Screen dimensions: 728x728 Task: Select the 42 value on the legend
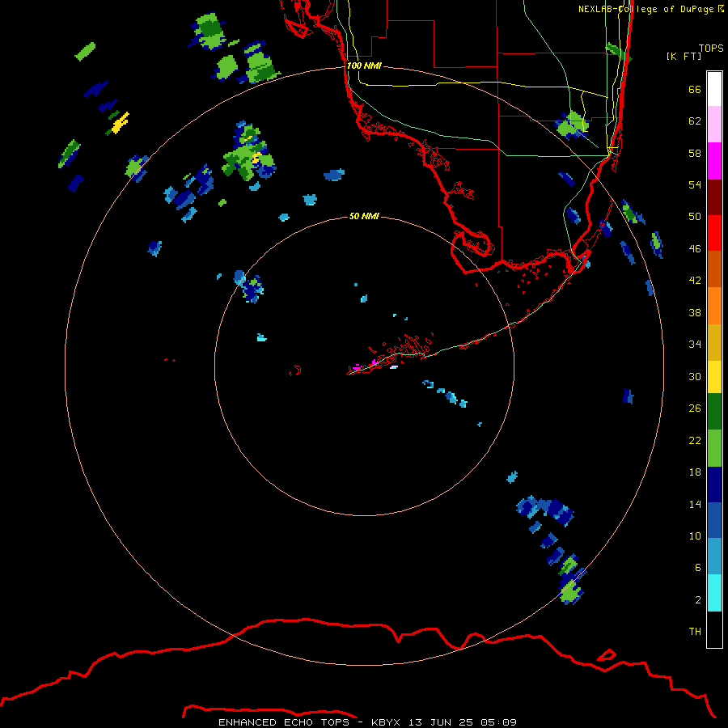(695, 281)
